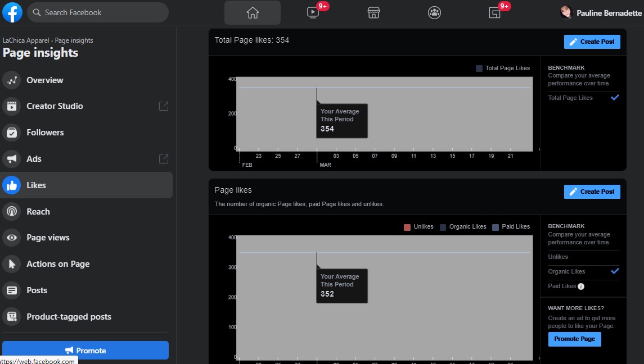The width and height of the screenshot is (644, 364).
Task: Click Create Post in Page likes card
Action: [x=592, y=192]
